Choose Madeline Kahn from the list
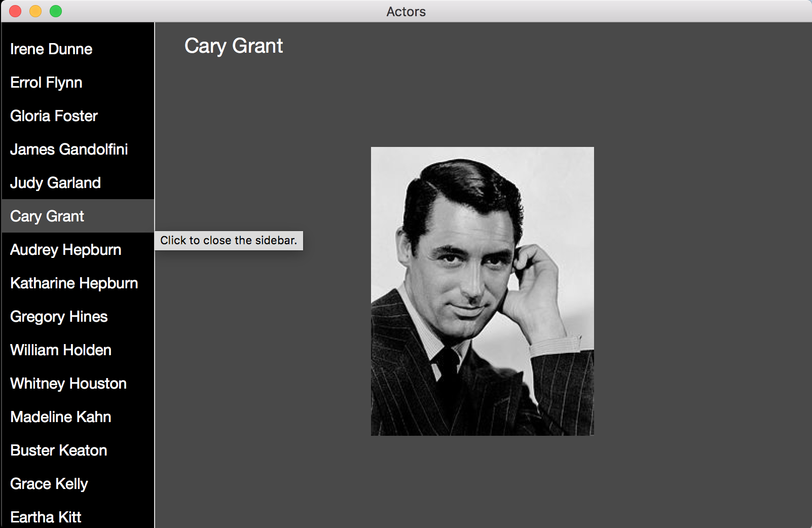Viewport: 812px width, 528px height. [x=61, y=417]
